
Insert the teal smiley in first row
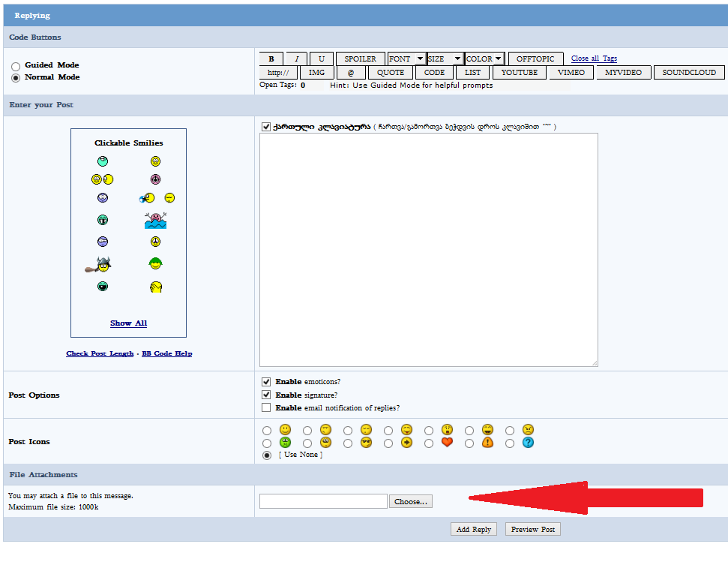(103, 161)
